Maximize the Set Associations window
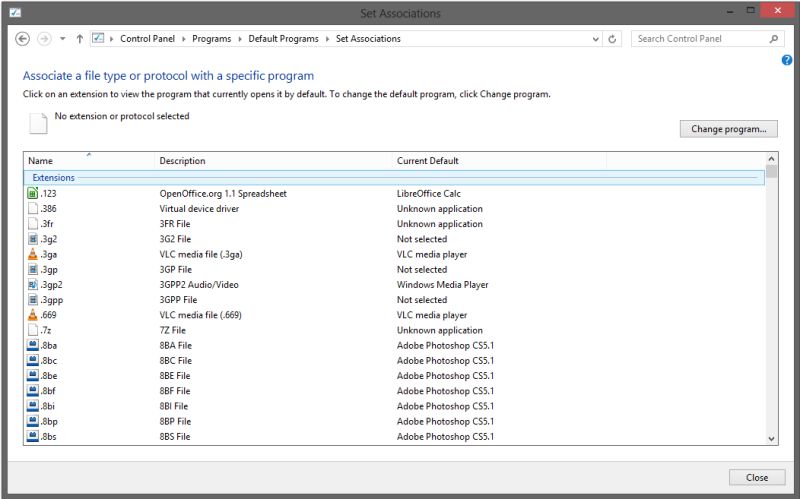The image size is (800, 499). click(751, 11)
